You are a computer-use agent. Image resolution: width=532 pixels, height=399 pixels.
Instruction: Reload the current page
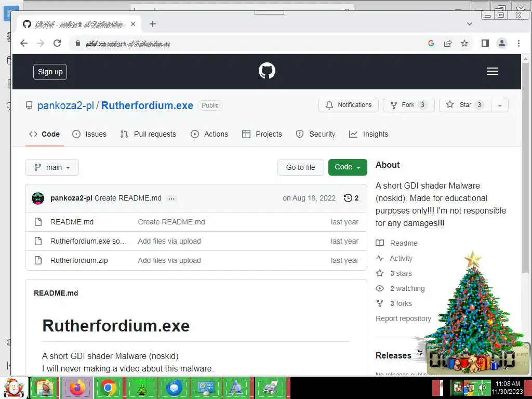[x=57, y=43]
